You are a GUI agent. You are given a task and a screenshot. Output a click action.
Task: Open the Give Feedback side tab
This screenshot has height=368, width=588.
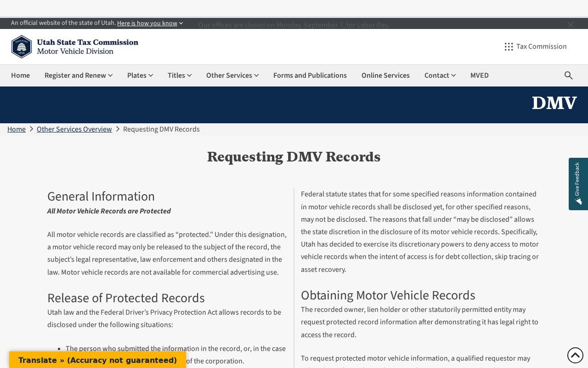coord(578,184)
